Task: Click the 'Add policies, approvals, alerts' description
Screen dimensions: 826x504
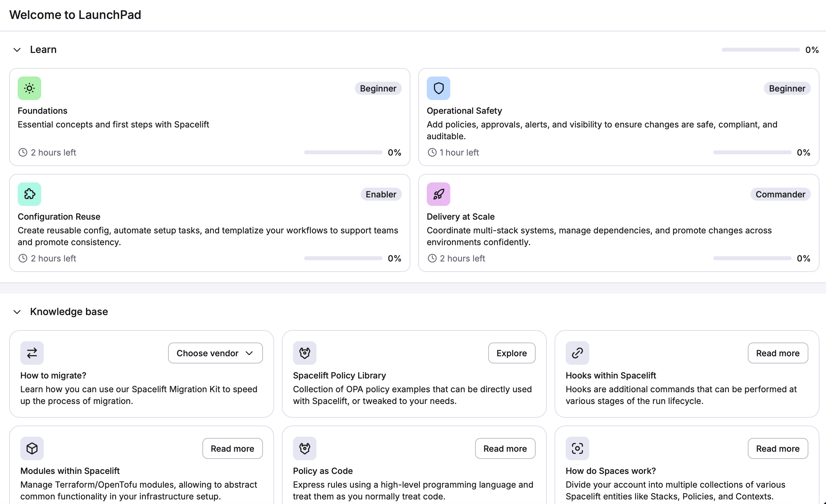Action: tap(602, 130)
